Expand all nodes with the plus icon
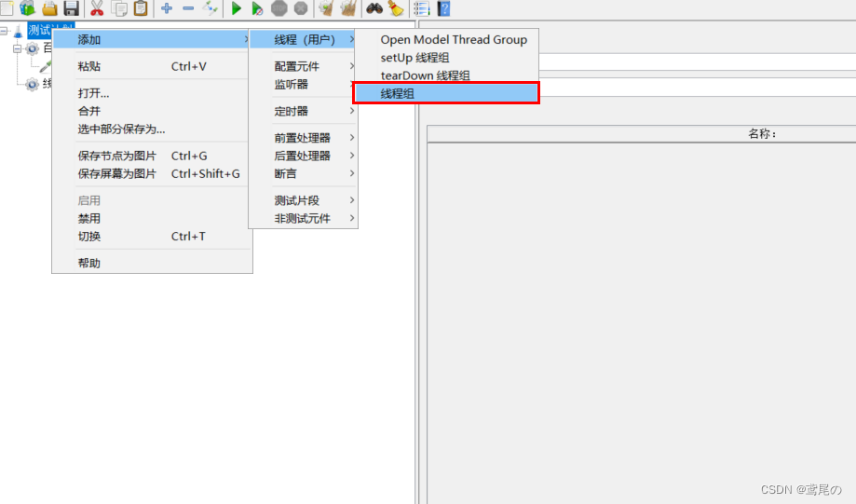Viewport: 856px width, 504px height. click(167, 8)
